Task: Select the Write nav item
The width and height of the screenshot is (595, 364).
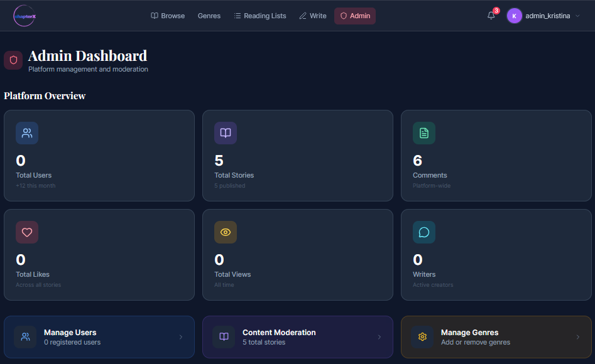Action: point(313,16)
